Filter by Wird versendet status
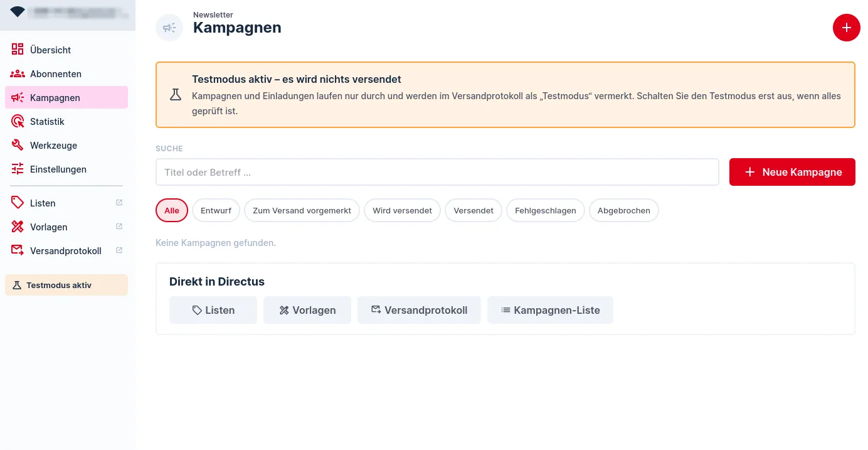The image size is (868, 450). click(402, 210)
